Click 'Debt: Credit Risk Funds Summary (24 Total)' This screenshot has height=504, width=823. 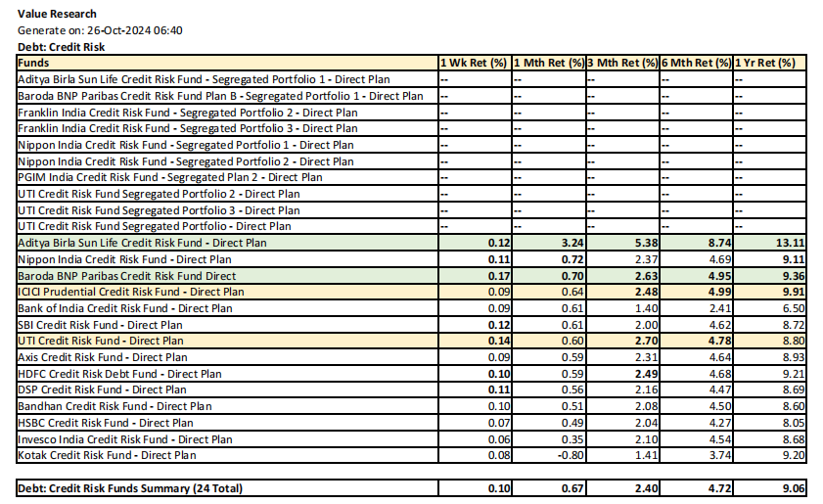130,488
